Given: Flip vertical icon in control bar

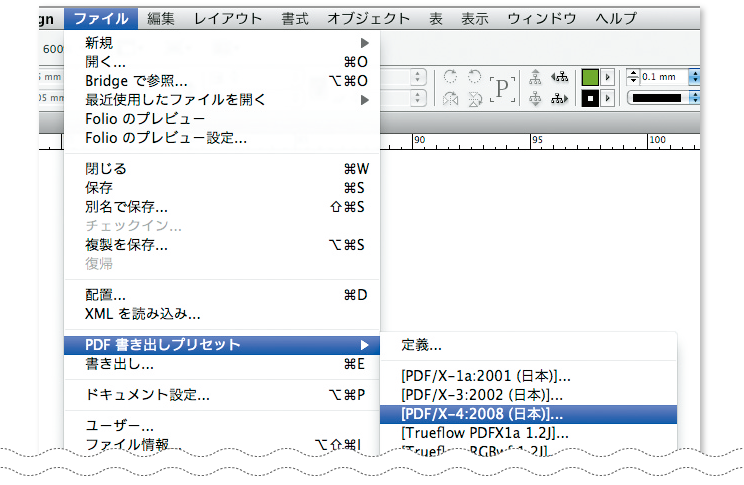Looking at the screenshot, I should 474,99.
